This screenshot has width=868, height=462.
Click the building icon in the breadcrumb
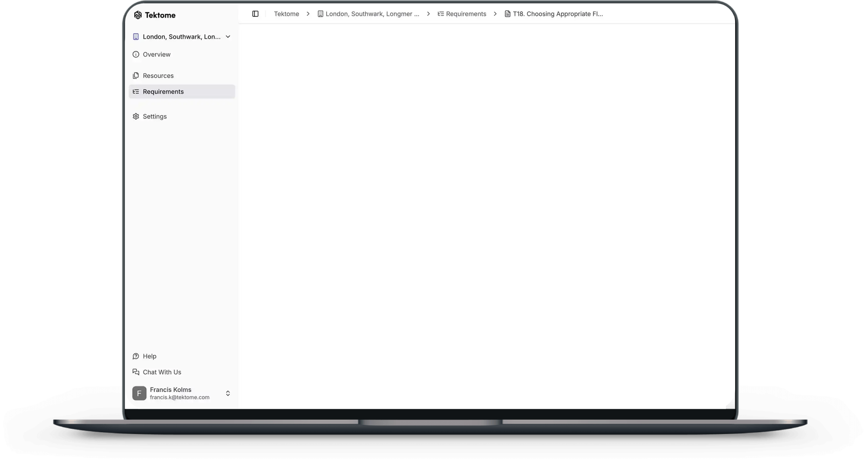(321, 14)
